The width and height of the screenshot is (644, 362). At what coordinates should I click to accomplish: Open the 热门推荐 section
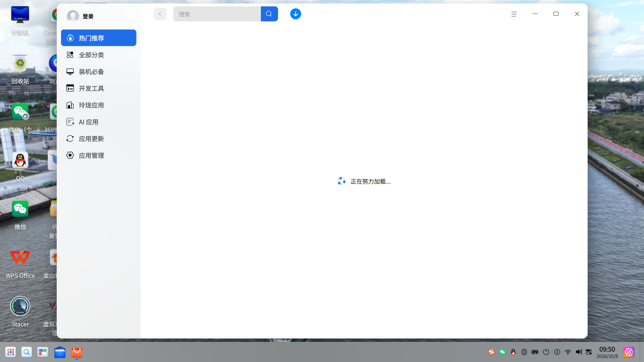[99, 38]
